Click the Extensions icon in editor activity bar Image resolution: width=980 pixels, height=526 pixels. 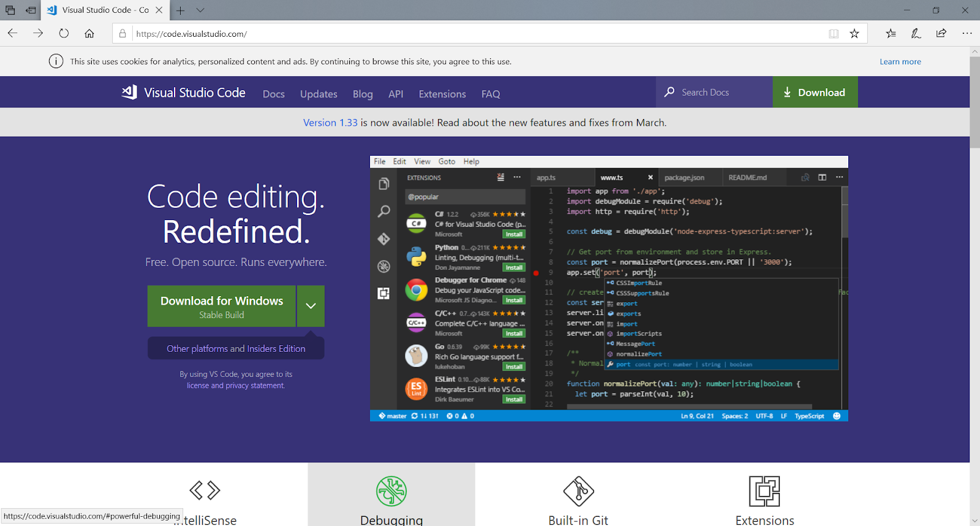[384, 293]
